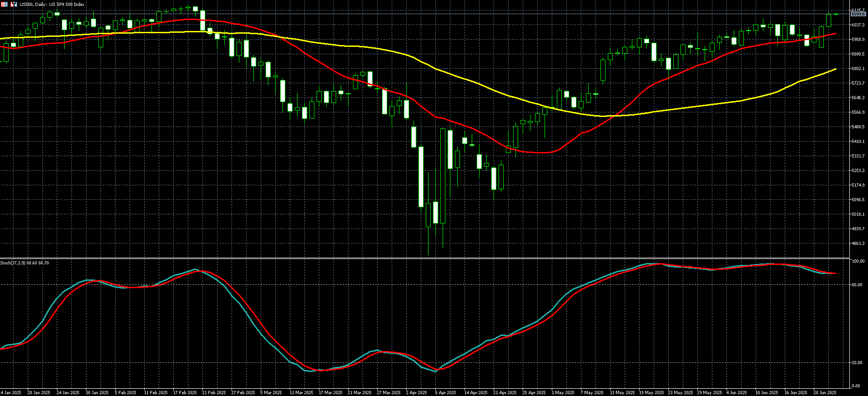The image size is (868, 396).
Task: Click the 5645.3 price axis label
Action: click(x=858, y=98)
